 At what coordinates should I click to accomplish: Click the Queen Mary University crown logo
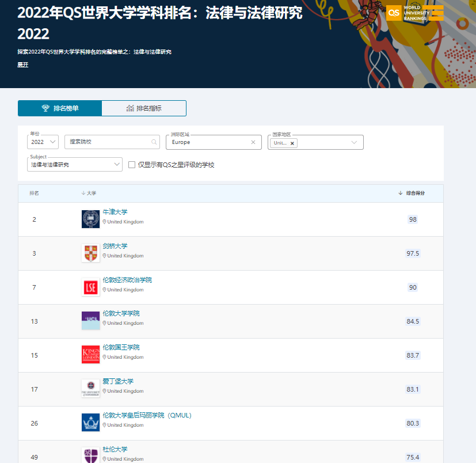tap(90, 422)
